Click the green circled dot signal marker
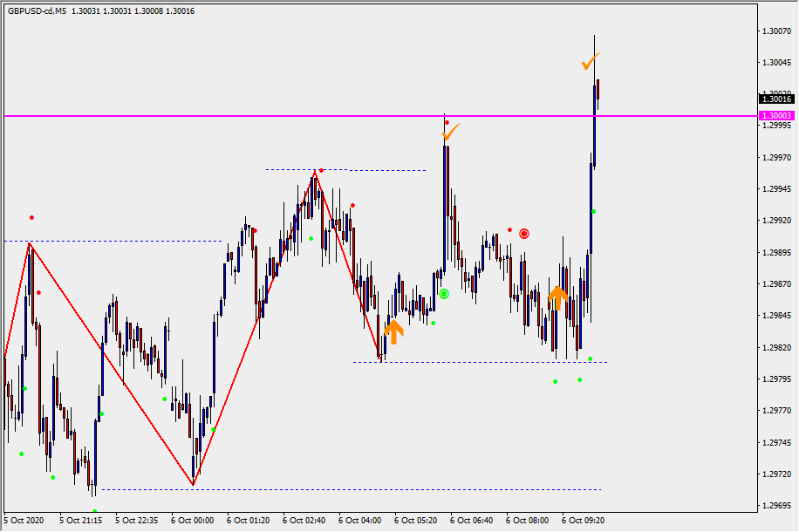Image resolution: width=799 pixels, height=532 pixels. point(444,294)
